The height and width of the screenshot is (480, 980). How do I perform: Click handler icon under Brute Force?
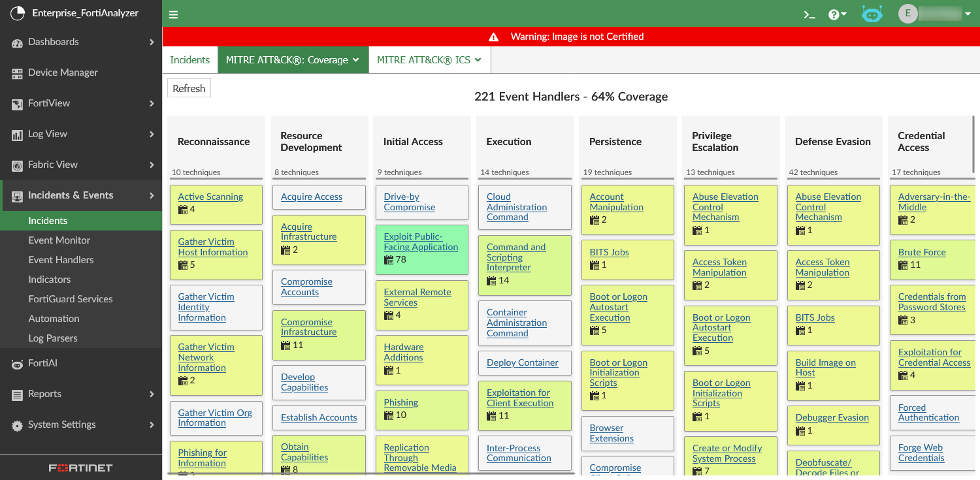click(x=903, y=265)
